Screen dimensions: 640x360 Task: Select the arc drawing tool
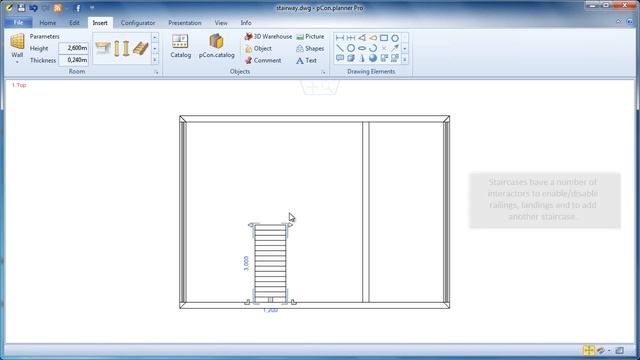pos(373,48)
